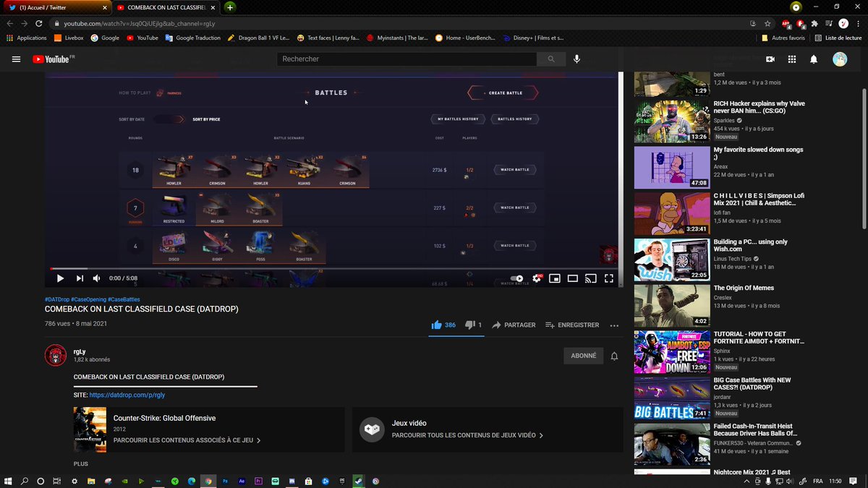The width and height of the screenshot is (868, 488).
Task: Open the Windows Start menu
Action: tap(9, 481)
